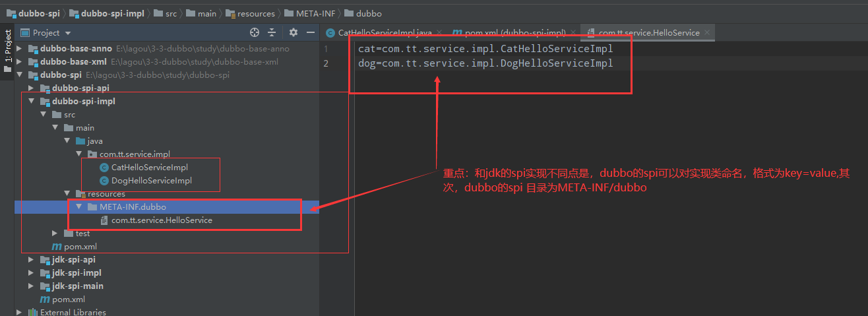Image resolution: width=868 pixels, height=316 pixels.
Task: Click the resources breadcrumb
Action: (249, 13)
